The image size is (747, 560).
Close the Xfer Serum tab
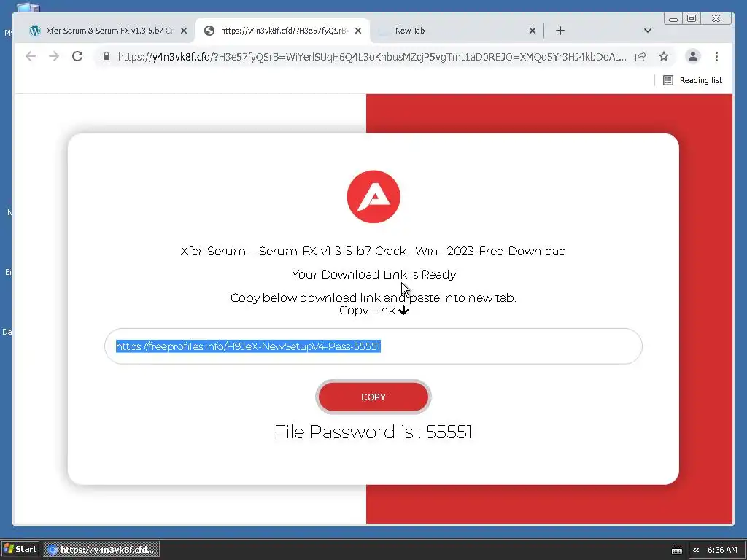pyautogui.click(x=184, y=31)
